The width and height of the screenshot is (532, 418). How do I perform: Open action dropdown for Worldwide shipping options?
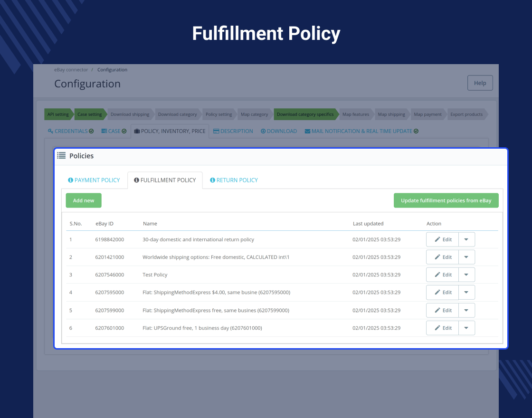click(466, 257)
